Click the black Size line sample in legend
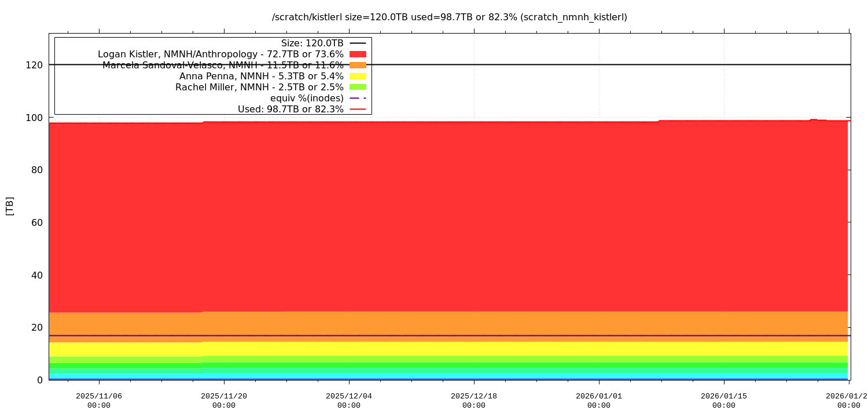868x417 pixels. 358,43
